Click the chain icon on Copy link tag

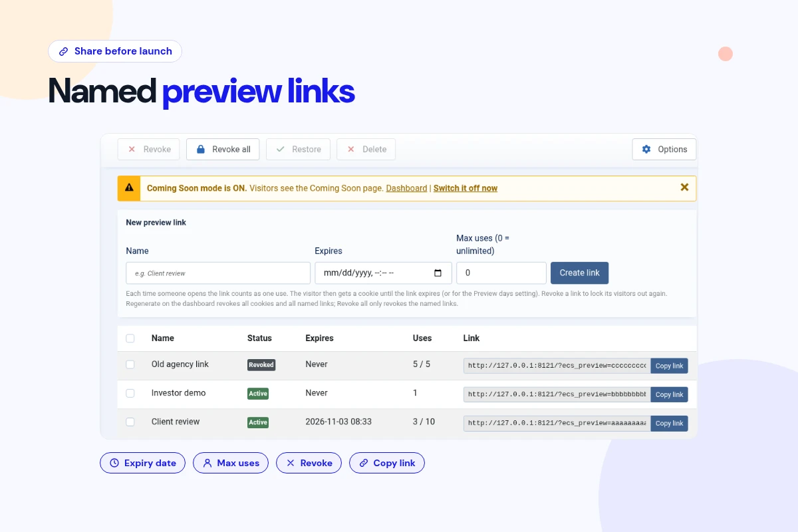click(364, 463)
